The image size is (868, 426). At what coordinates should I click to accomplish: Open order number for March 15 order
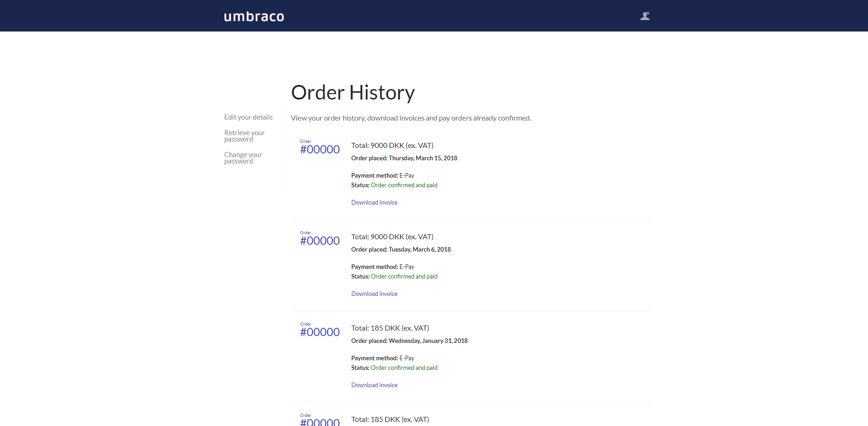tap(320, 149)
